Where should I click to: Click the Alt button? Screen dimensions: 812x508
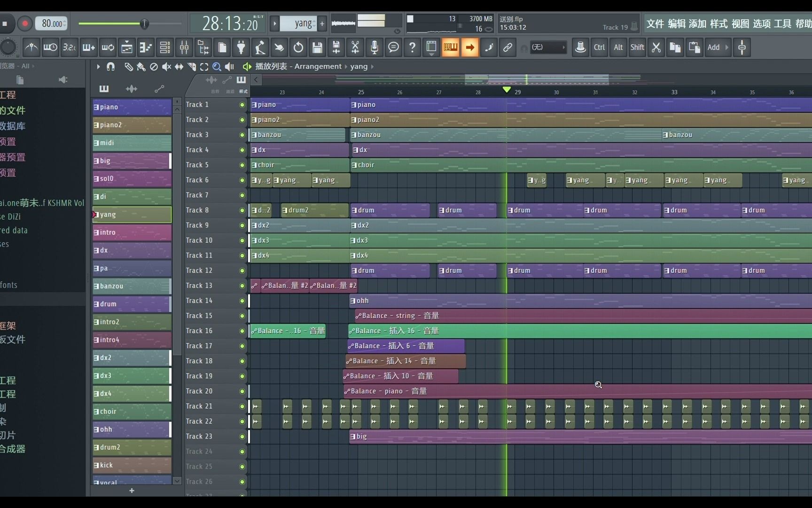point(618,48)
